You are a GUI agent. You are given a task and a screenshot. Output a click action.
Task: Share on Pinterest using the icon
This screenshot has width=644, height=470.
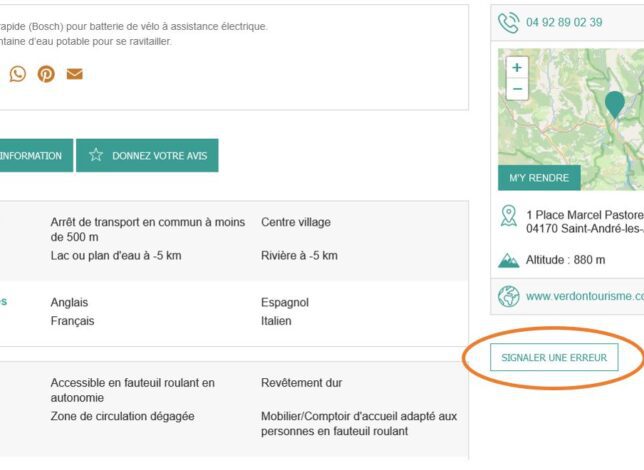[46, 74]
